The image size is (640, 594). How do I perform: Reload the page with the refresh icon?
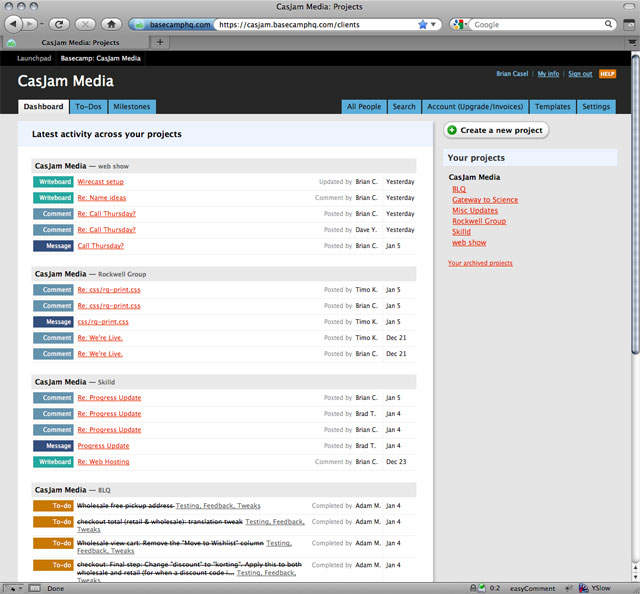point(59,24)
